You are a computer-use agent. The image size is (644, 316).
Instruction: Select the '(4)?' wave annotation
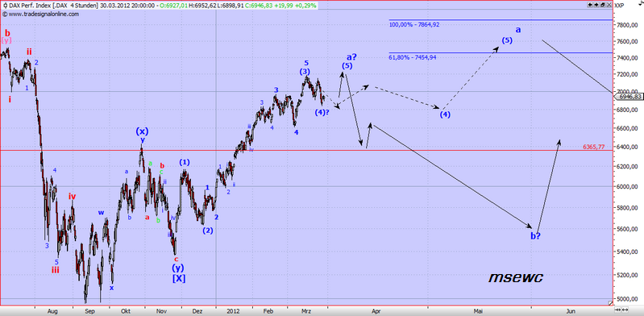(322, 112)
